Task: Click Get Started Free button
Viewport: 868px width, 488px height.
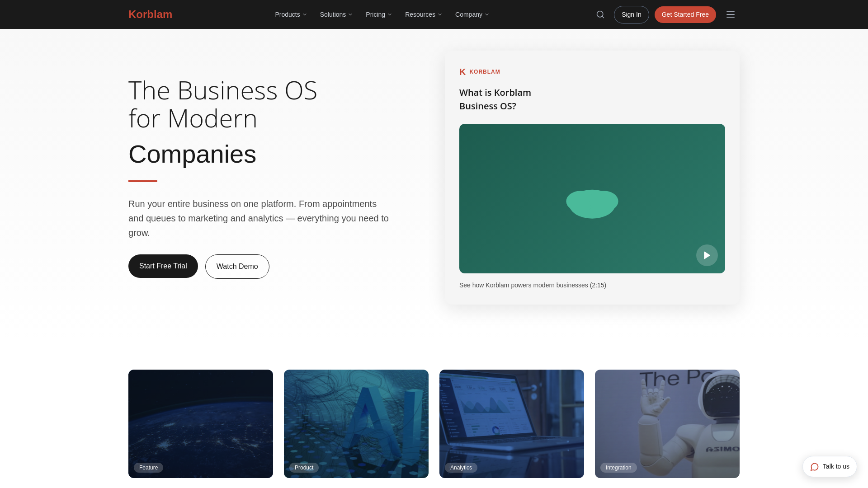Action: point(685,14)
